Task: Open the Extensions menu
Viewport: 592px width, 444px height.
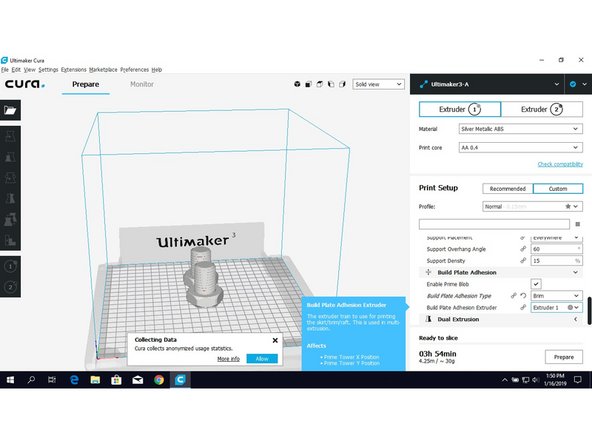Action: pyautogui.click(x=74, y=69)
